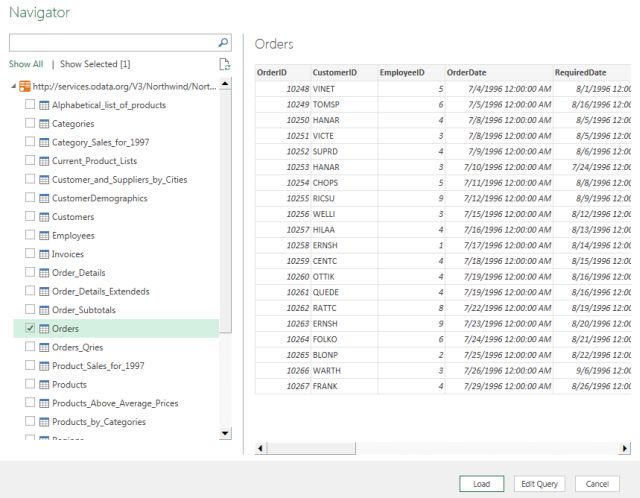Click the search magnifier icon
This screenshot has height=498, width=640.
(x=223, y=43)
